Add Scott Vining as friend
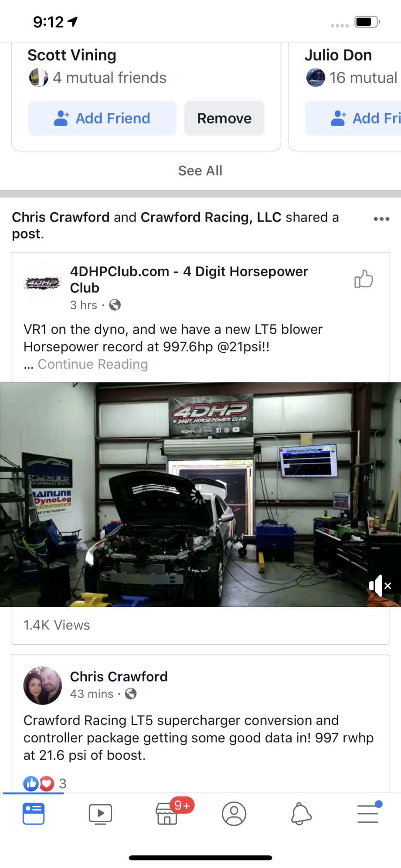401x868 pixels. tap(102, 118)
